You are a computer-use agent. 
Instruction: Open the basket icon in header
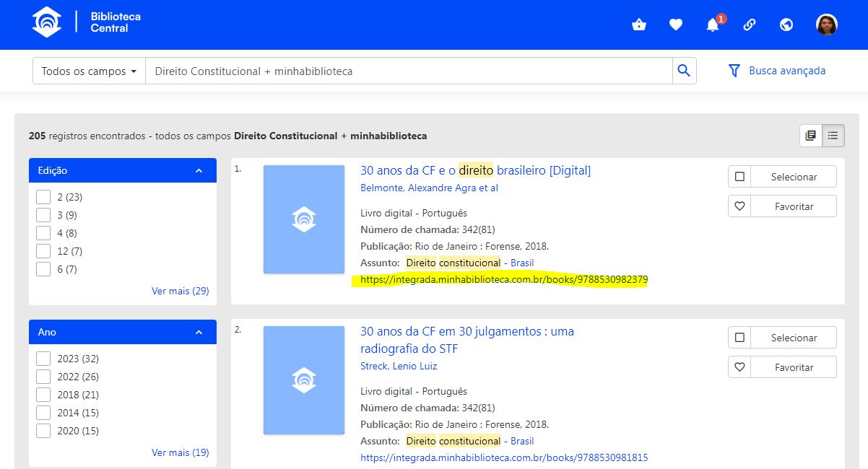638,25
